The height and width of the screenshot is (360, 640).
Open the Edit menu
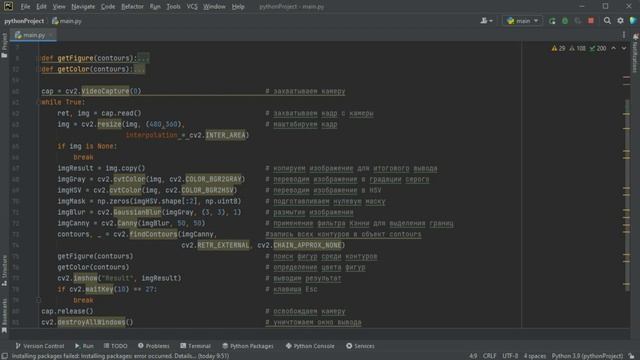(41, 7)
